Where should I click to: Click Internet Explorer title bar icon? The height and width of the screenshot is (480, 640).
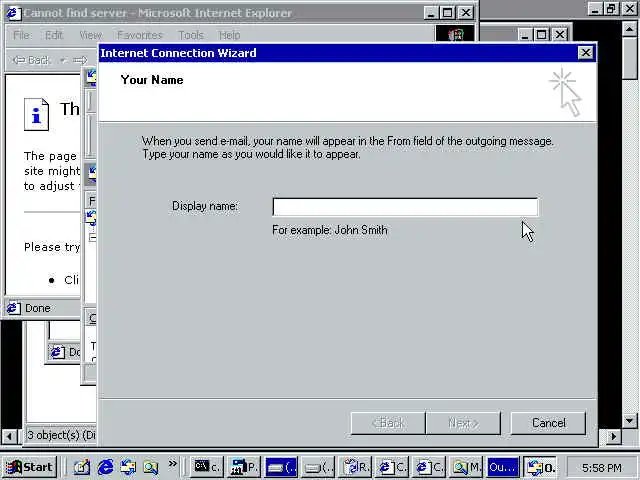coord(13,13)
